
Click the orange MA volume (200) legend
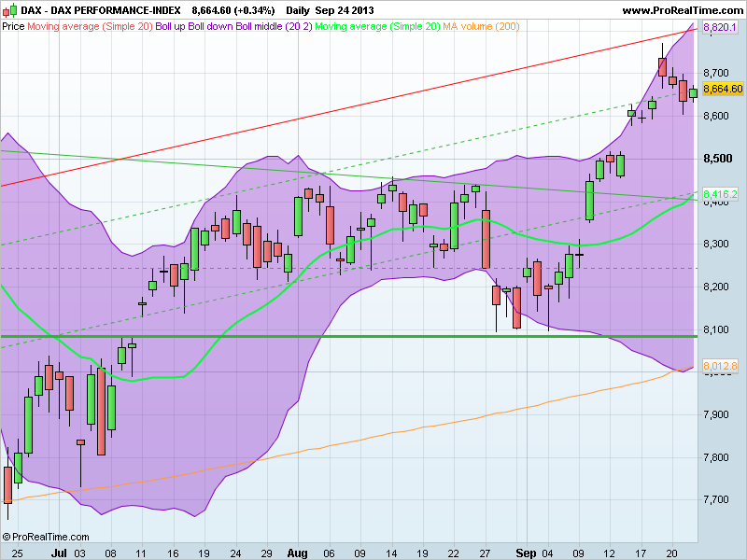tap(481, 26)
